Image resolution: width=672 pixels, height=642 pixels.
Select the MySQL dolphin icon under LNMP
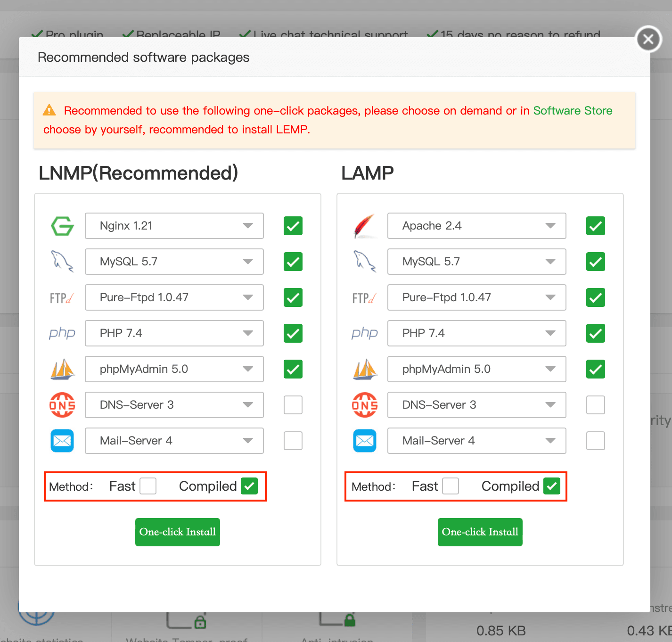(62, 262)
